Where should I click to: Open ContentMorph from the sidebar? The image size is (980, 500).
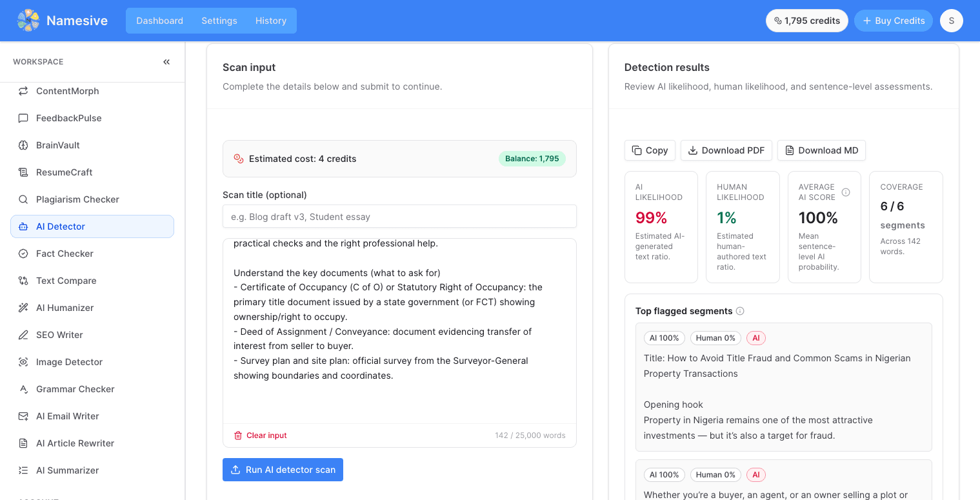pyautogui.click(x=92, y=91)
